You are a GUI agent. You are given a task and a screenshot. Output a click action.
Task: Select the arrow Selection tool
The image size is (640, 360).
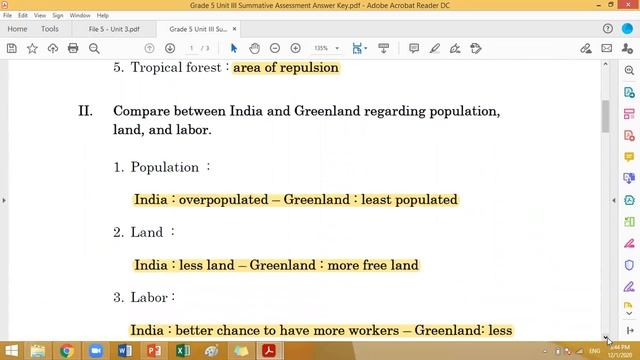[233, 49]
